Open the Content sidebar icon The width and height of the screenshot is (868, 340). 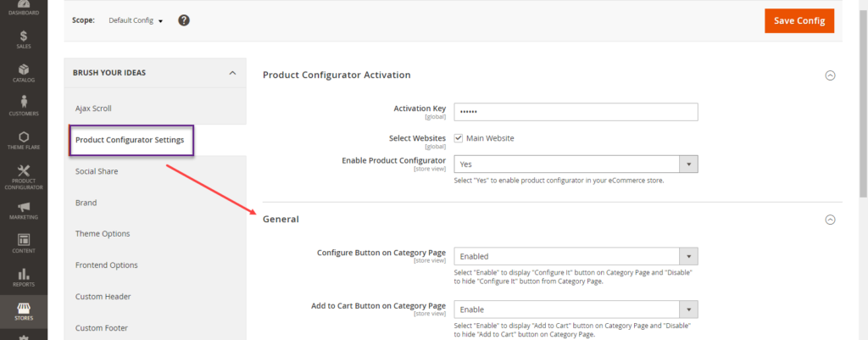point(24,244)
